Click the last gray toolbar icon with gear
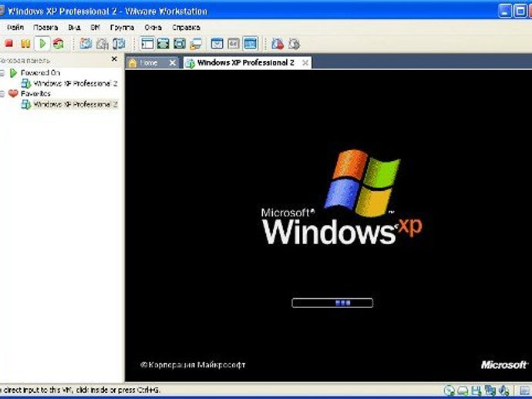Viewport: 532px width, 399px height. point(294,44)
